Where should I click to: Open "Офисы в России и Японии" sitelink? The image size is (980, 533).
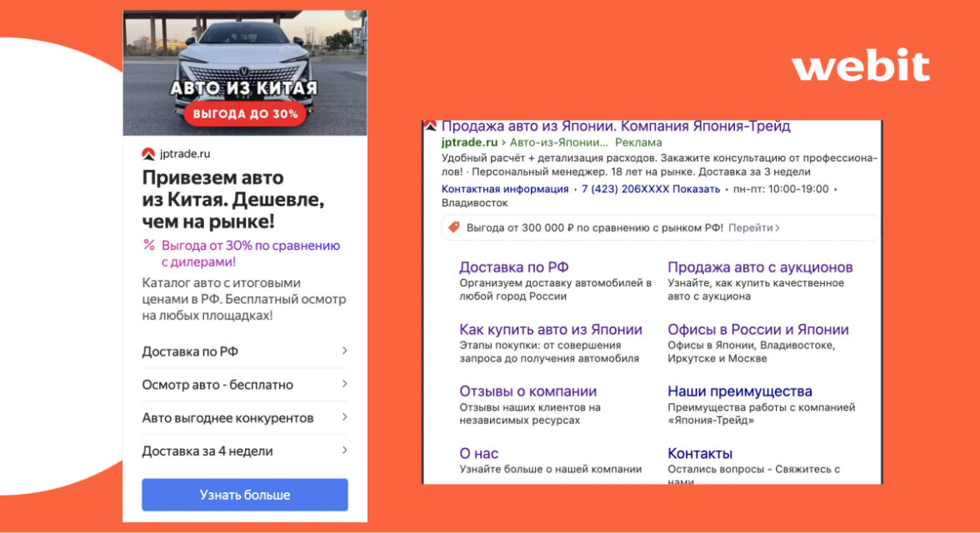coord(757,330)
